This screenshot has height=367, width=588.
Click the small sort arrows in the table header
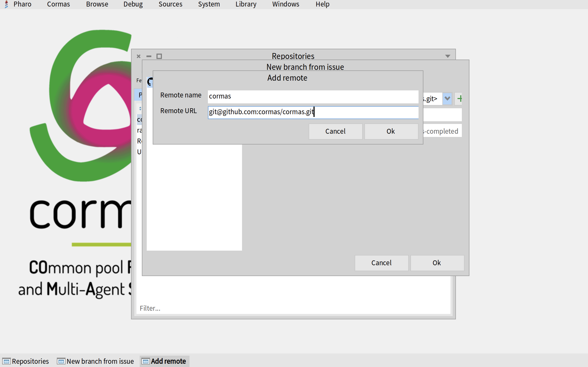pyautogui.click(x=140, y=109)
